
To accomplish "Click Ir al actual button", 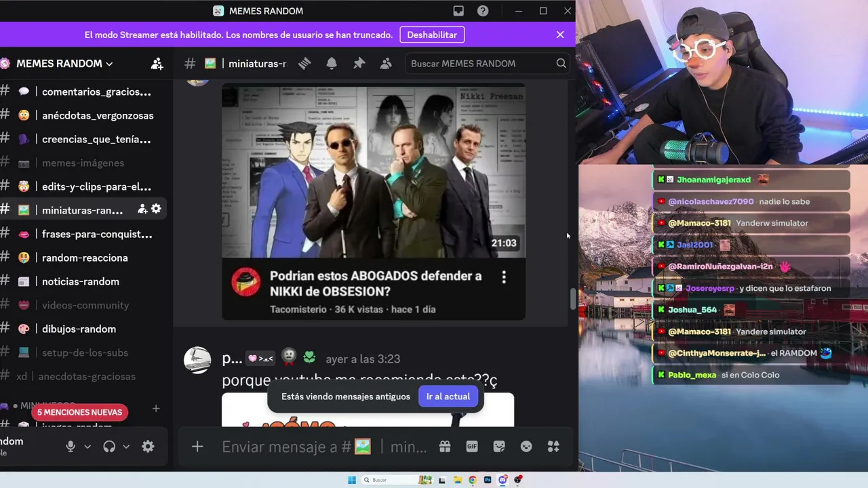I will (x=448, y=396).
